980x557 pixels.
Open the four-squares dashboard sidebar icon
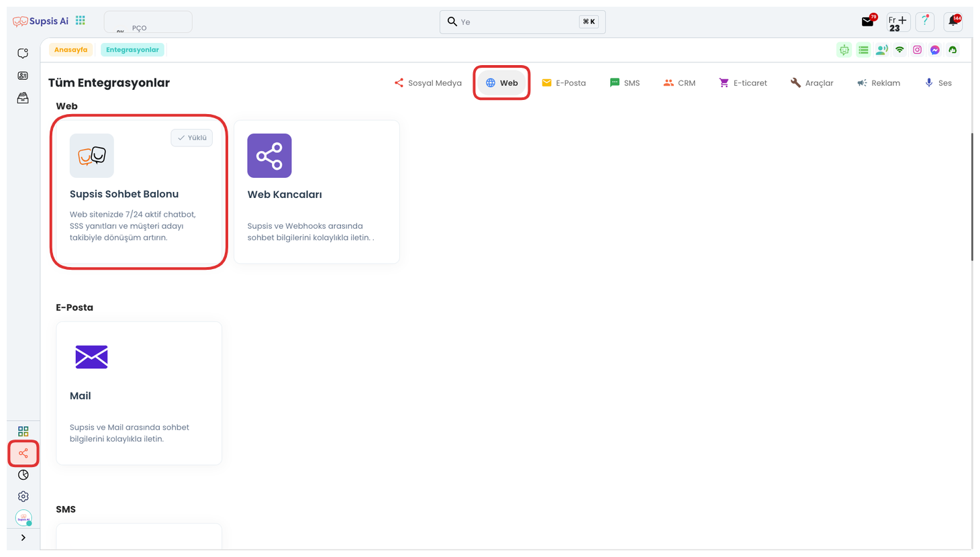pos(23,431)
